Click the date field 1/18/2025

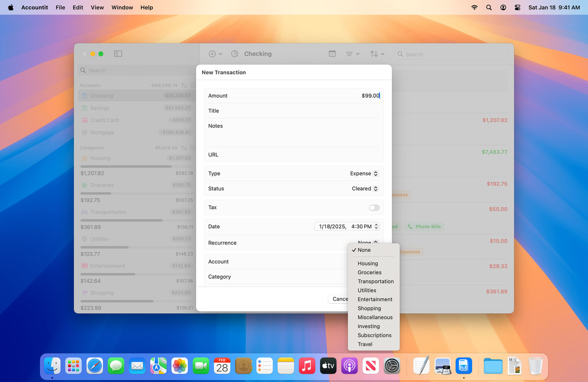tap(333, 226)
